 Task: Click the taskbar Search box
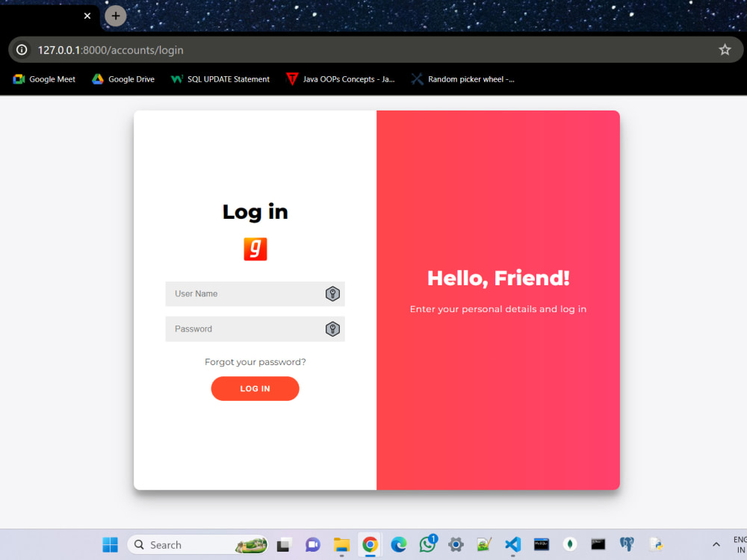point(198,544)
